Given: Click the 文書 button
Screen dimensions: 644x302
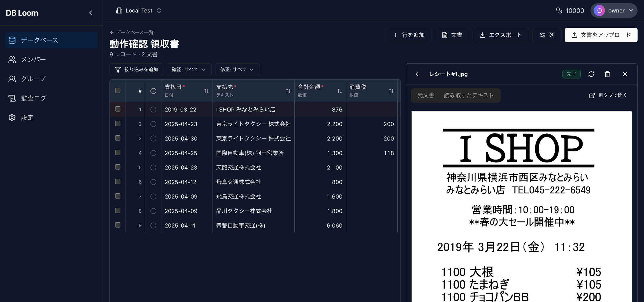Looking at the screenshot, I should (452, 35).
